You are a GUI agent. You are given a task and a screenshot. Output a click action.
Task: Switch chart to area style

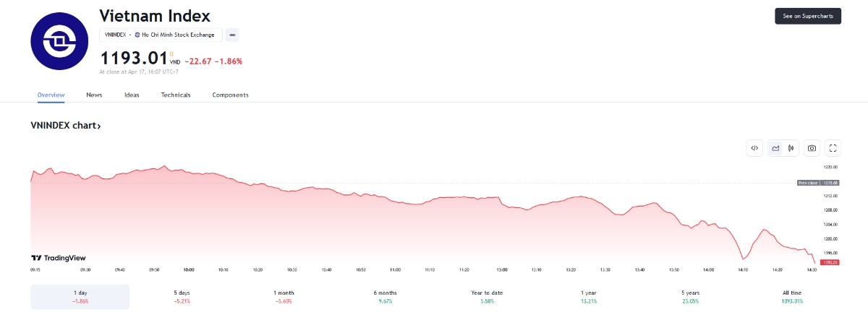coord(775,148)
